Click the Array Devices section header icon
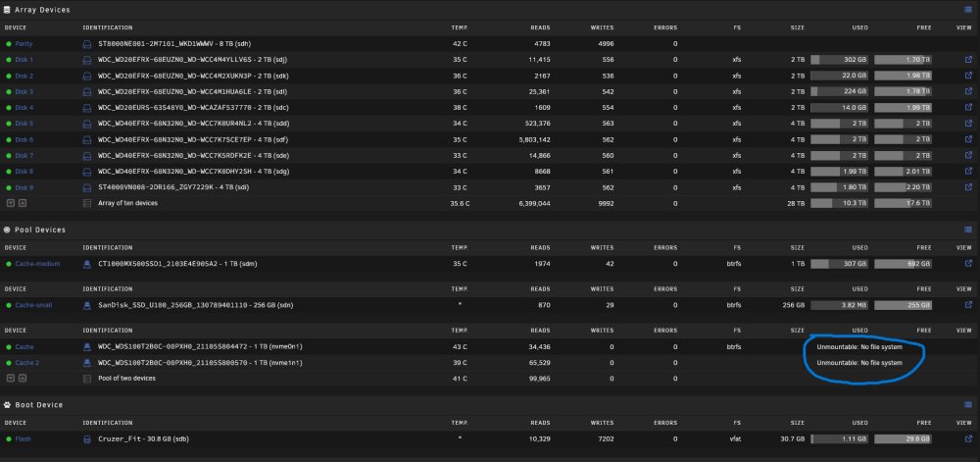This screenshot has width=980, height=462. tap(7, 10)
